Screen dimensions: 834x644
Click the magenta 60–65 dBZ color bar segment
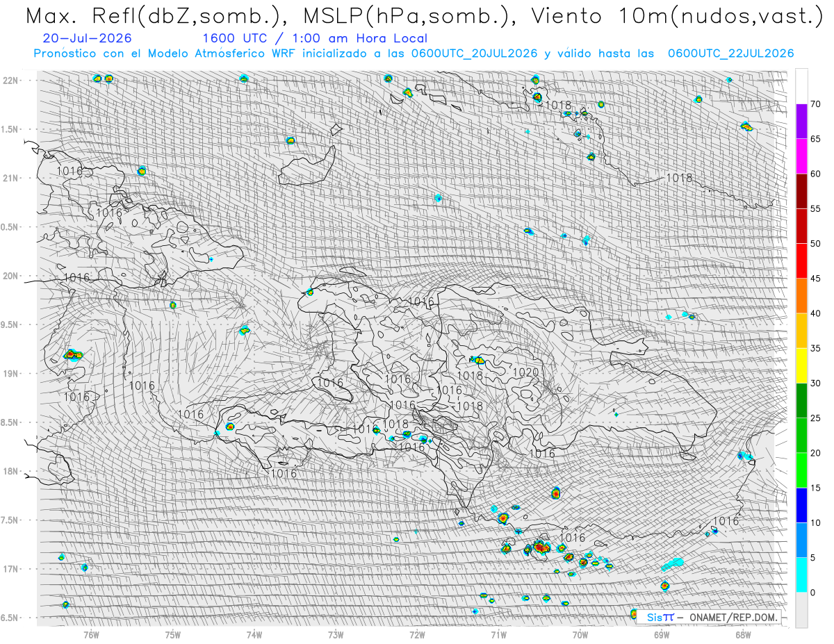tap(801, 156)
